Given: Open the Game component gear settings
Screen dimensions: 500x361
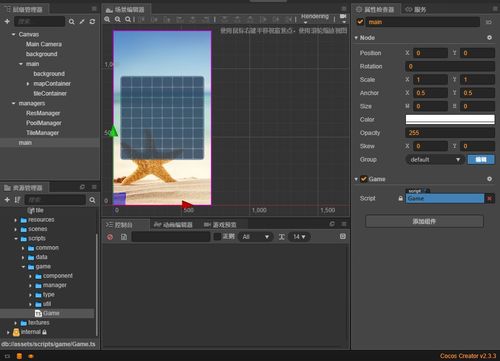Looking at the screenshot, I should coord(489,179).
